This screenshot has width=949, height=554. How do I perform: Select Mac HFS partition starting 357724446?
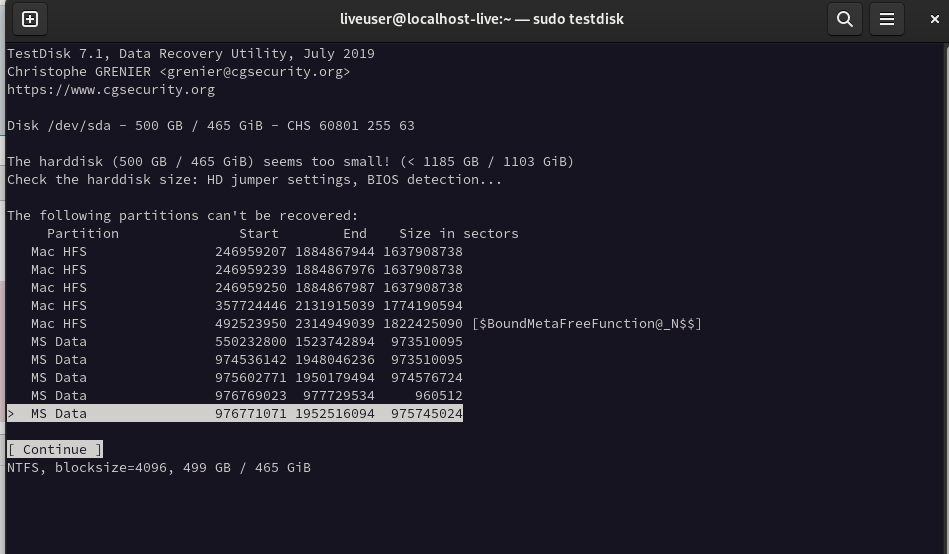tap(247, 306)
